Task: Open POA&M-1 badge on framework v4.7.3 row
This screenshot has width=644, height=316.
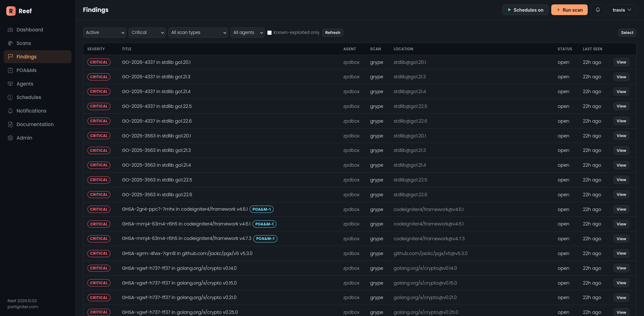Action: tap(265, 239)
